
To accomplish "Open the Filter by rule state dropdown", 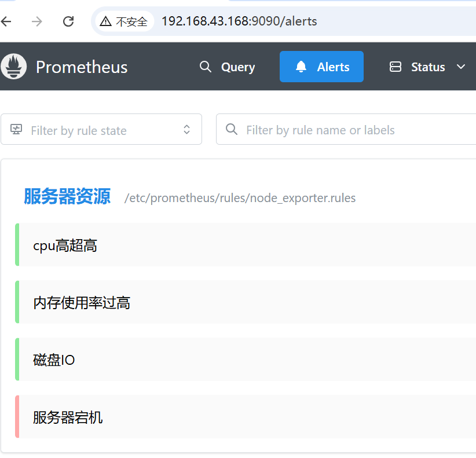I will pyautogui.click(x=101, y=129).
